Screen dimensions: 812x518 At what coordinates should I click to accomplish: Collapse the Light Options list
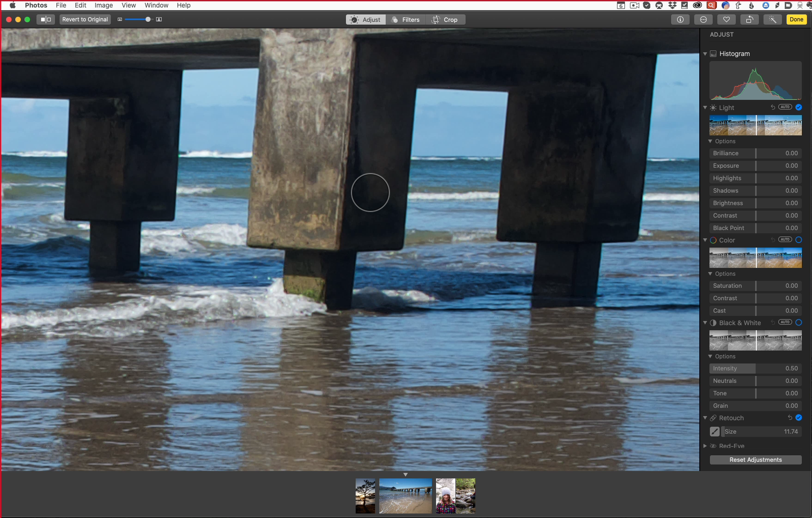click(x=710, y=141)
